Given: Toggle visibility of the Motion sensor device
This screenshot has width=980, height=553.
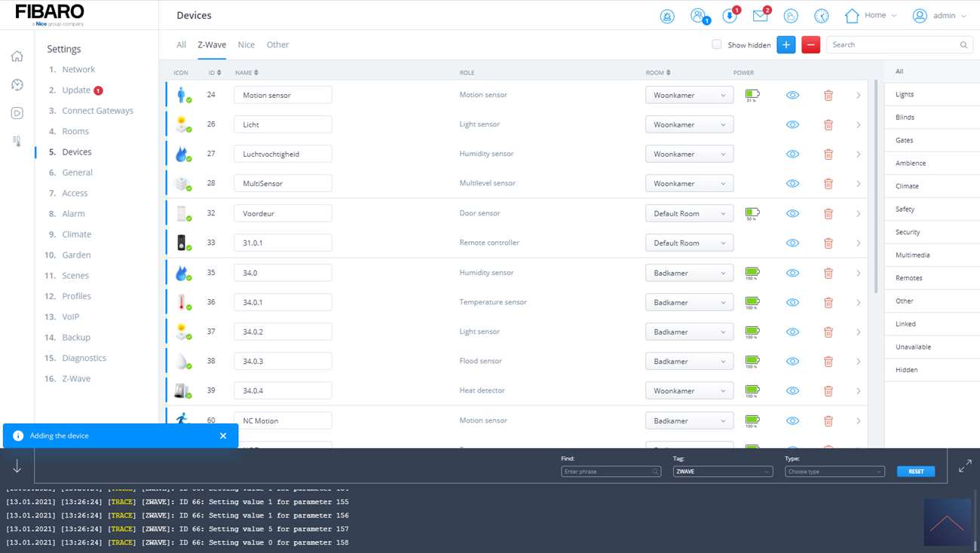Looking at the screenshot, I should click(x=792, y=96).
